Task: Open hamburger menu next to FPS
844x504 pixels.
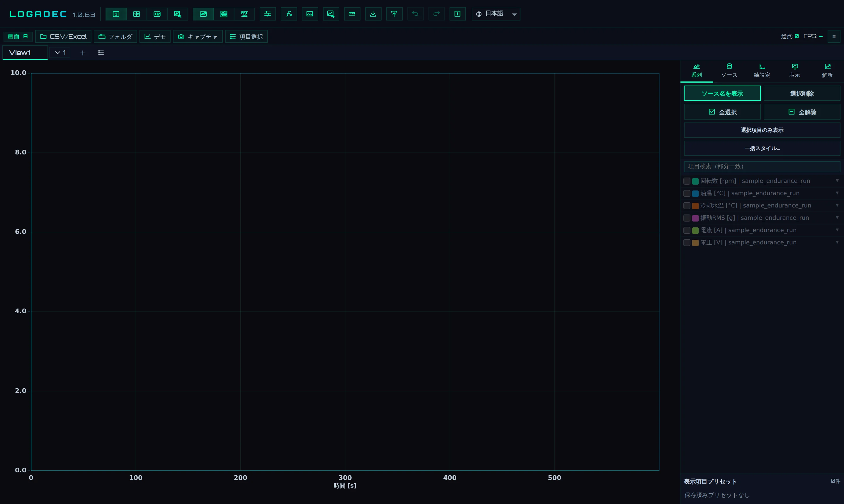Action: pos(834,36)
